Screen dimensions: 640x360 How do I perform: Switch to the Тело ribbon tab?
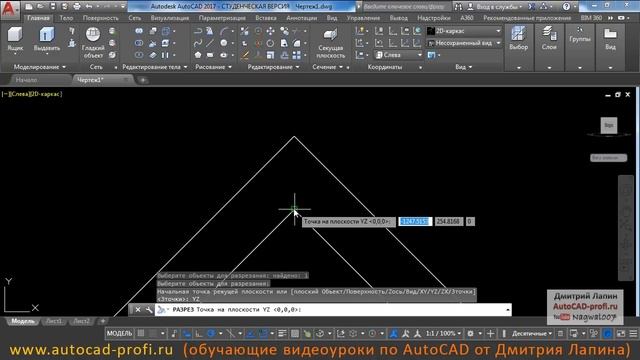(66, 18)
